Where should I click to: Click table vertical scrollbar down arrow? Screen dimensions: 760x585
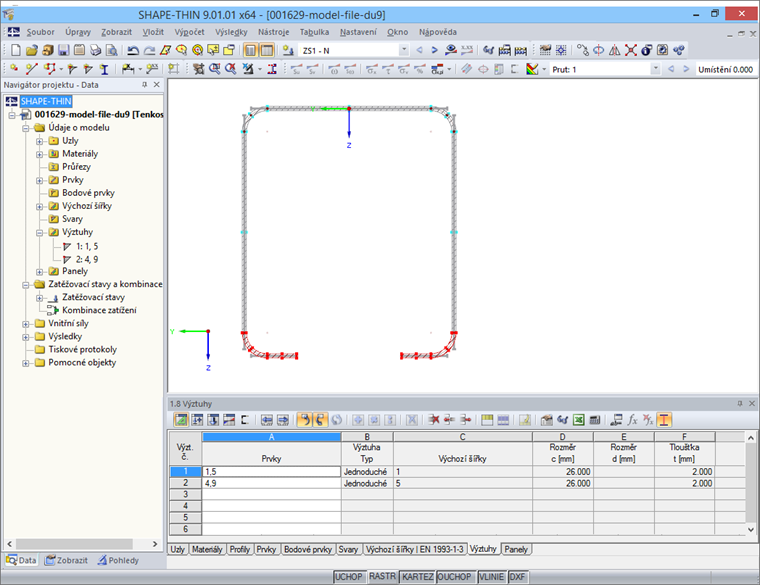coord(751,530)
